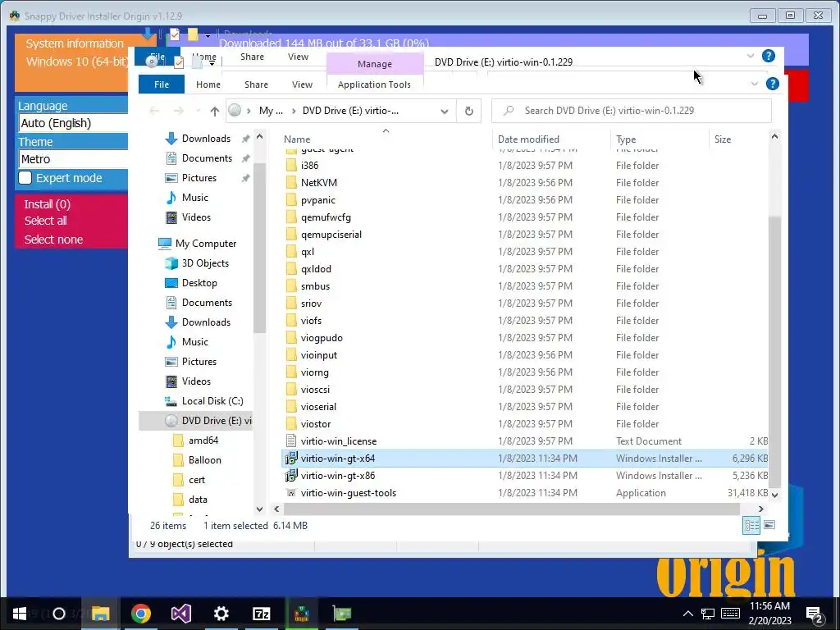Select the viofs folder
This screenshot has height=630, width=840.
pos(311,321)
